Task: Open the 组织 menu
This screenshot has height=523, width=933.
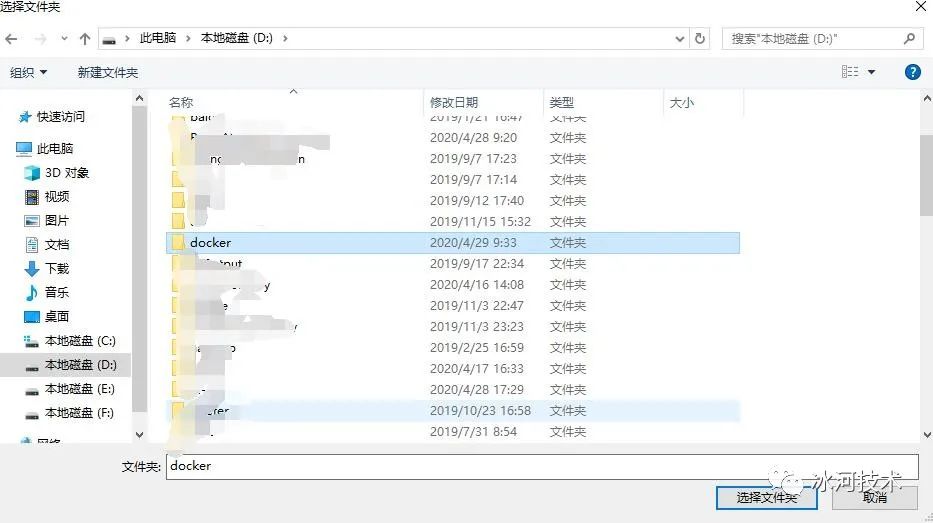Action: 28,73
